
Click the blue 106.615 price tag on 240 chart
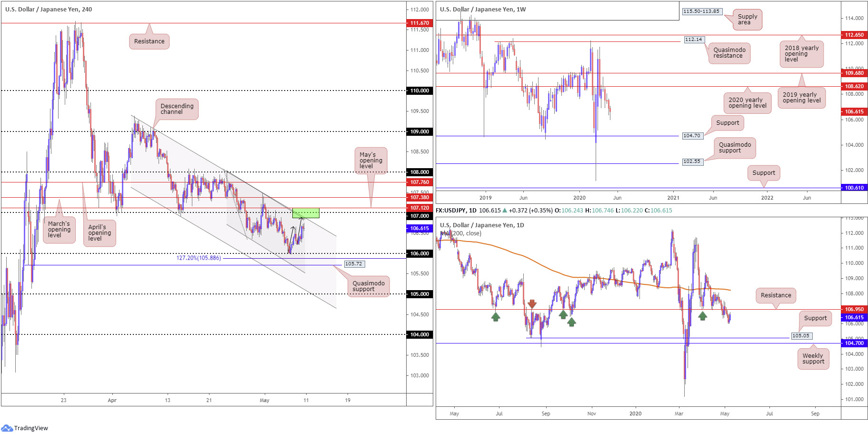(419, 228)
